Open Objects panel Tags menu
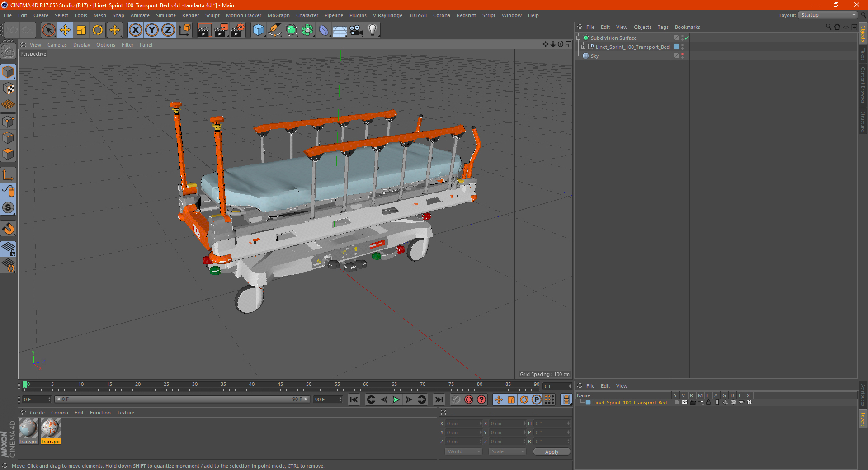Viewport: 868px width, 470px height. click(x=663, y=27)
